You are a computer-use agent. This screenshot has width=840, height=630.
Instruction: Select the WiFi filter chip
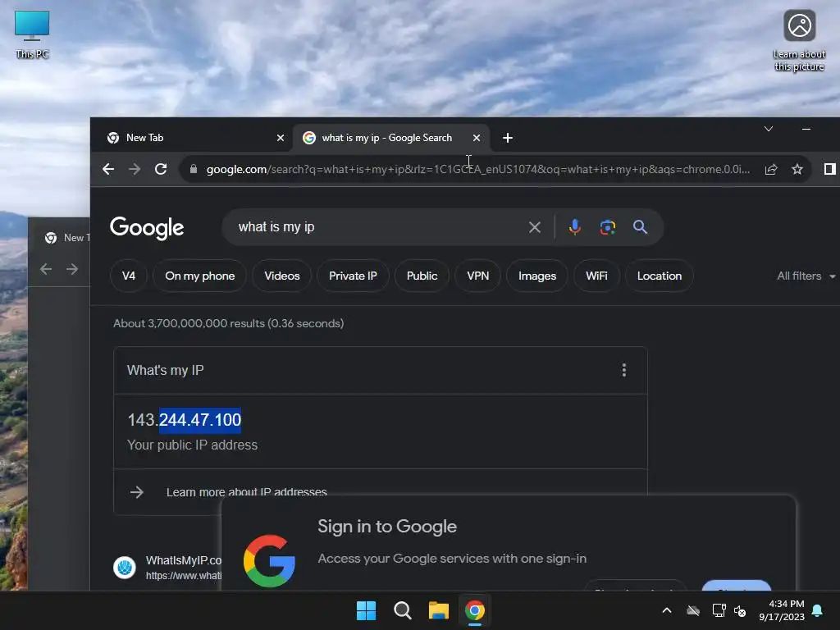[x=596, y=276]
